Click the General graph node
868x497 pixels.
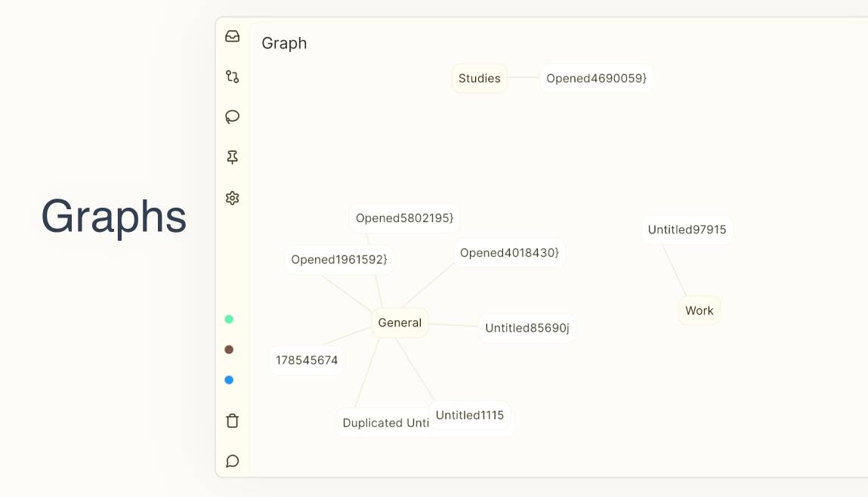[400, 323]
